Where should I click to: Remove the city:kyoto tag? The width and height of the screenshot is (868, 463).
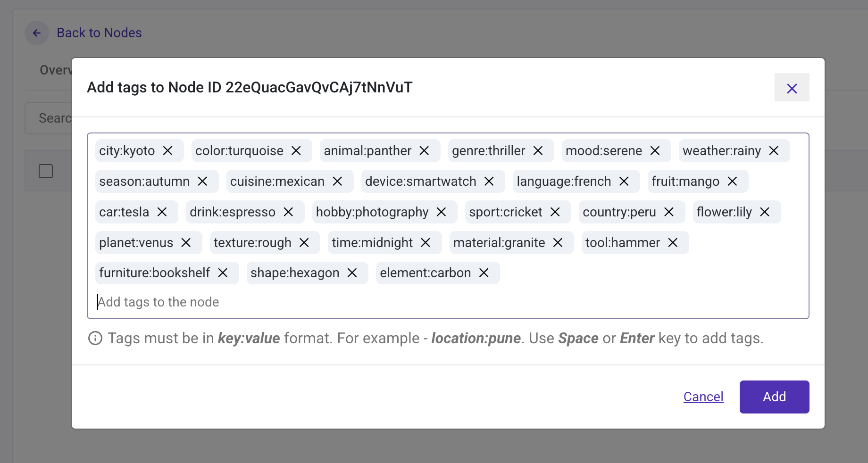click(x=168, y=151)
